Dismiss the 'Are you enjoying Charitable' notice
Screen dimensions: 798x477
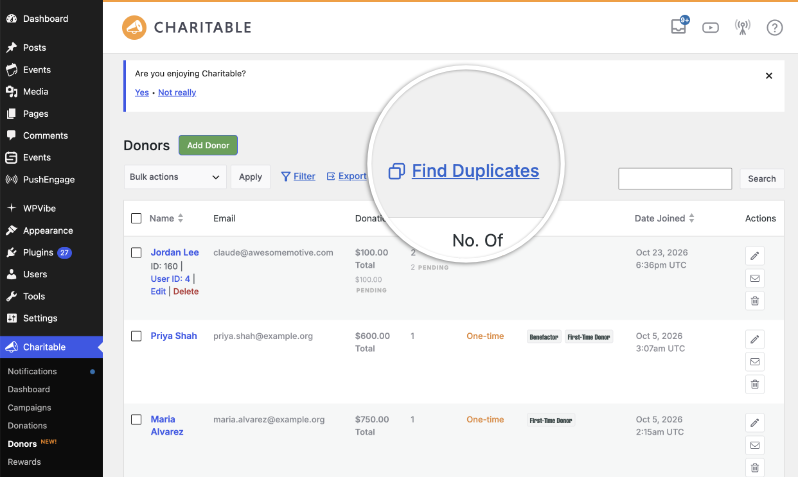769,76
